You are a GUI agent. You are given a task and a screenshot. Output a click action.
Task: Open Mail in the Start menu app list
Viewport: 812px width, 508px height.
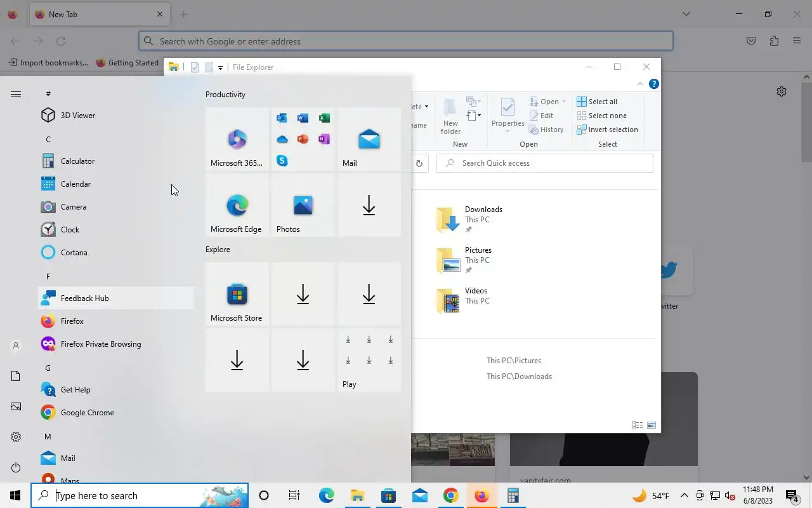point(116,458)
